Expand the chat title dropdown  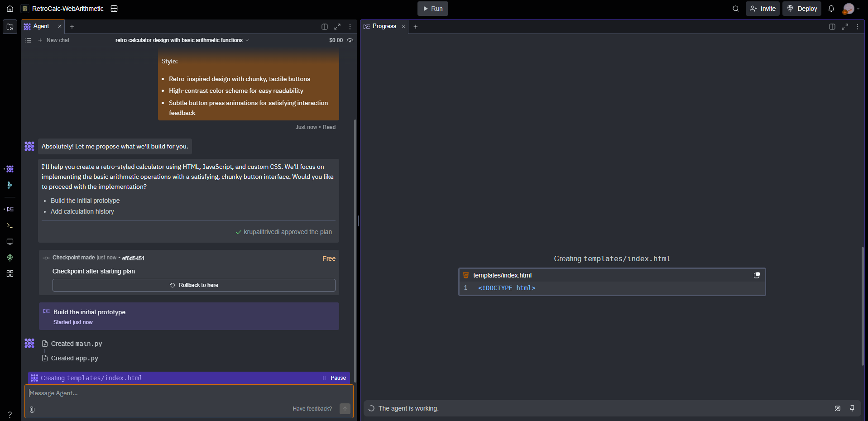247,40
